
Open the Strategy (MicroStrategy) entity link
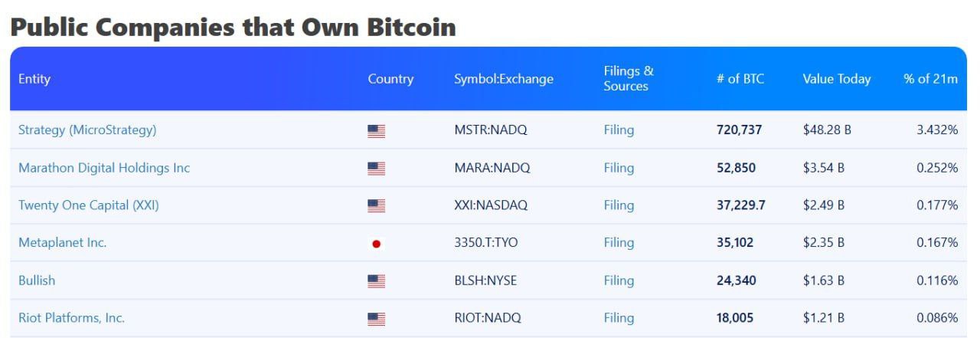point(87,130)
